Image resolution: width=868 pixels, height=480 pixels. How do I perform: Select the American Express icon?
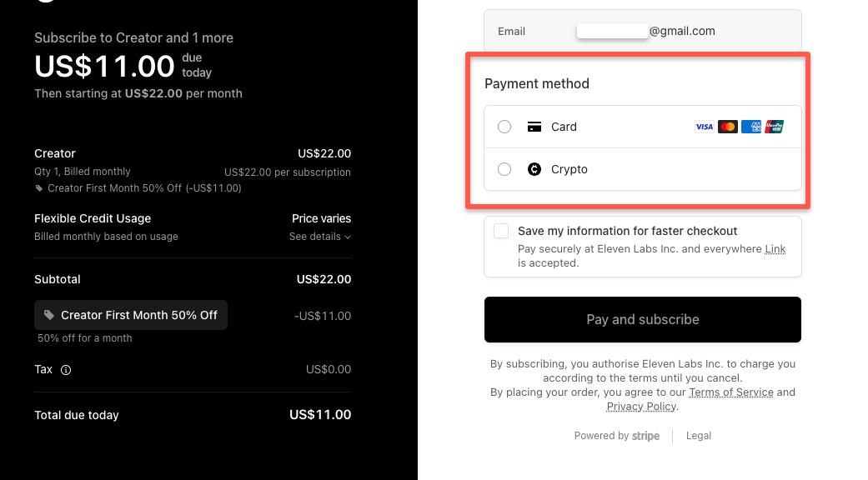pyautogui.click(x=750, y=126)
